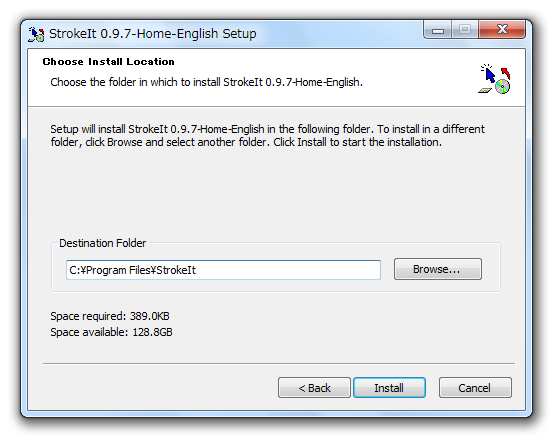Viewport: 555px width, 441px height.
Task: Minimize the StrokeIt Setup window
Action: coord(437,30)
